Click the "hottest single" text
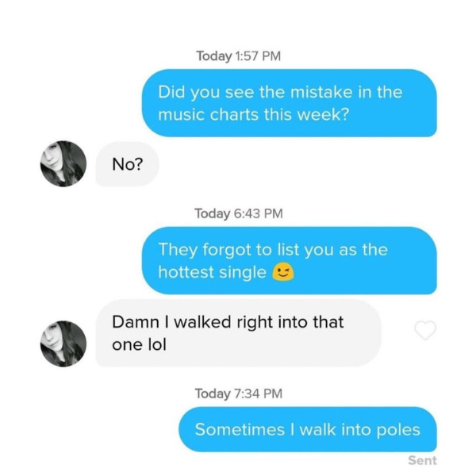 pos(212,272)
